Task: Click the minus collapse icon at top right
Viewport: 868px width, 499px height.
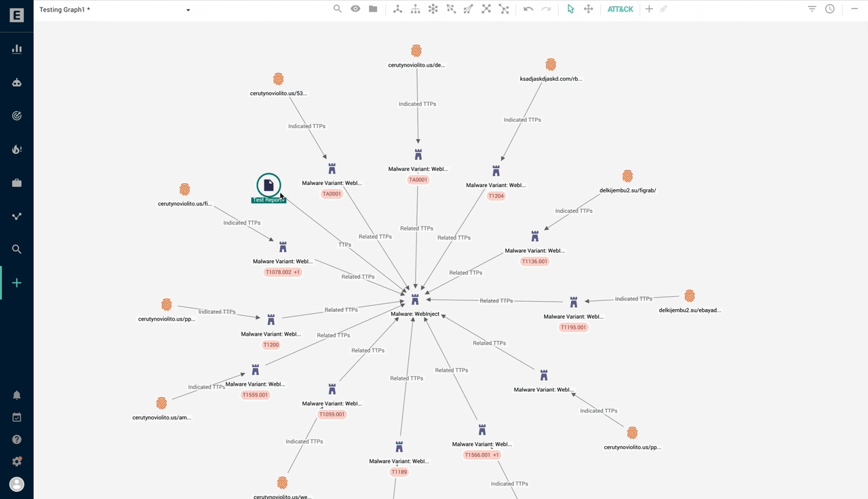Action: [854, 9]
